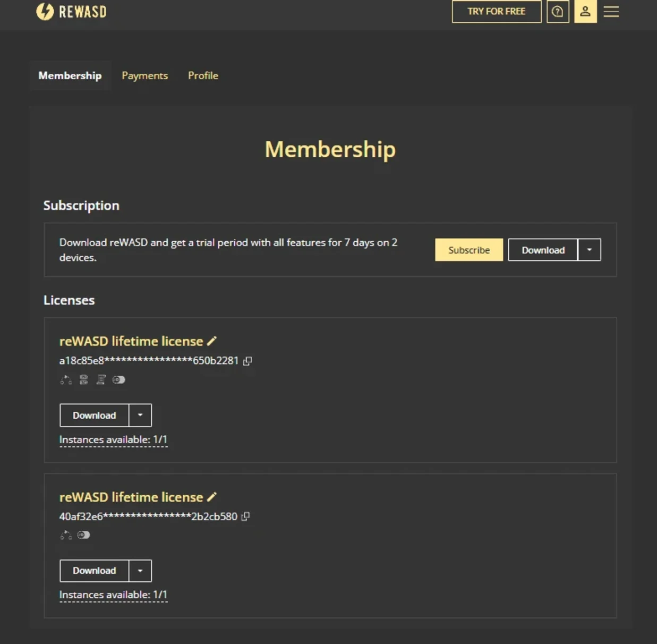Switch to the Profile tab

click(203, 75)
